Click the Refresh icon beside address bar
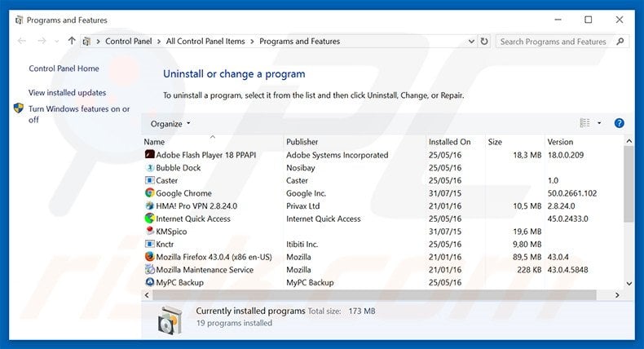This screenshot has width=644, height=349. point(485,41)
